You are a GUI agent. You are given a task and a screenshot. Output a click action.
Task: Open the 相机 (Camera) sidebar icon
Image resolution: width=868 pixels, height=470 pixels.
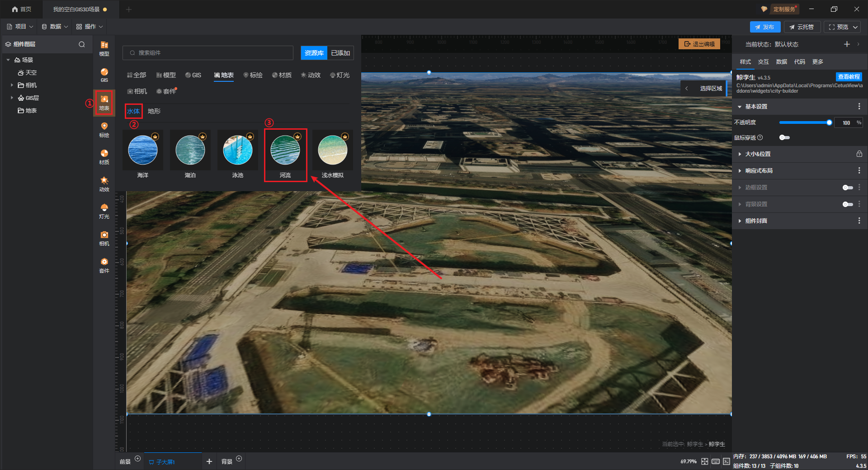pos(104,238)
